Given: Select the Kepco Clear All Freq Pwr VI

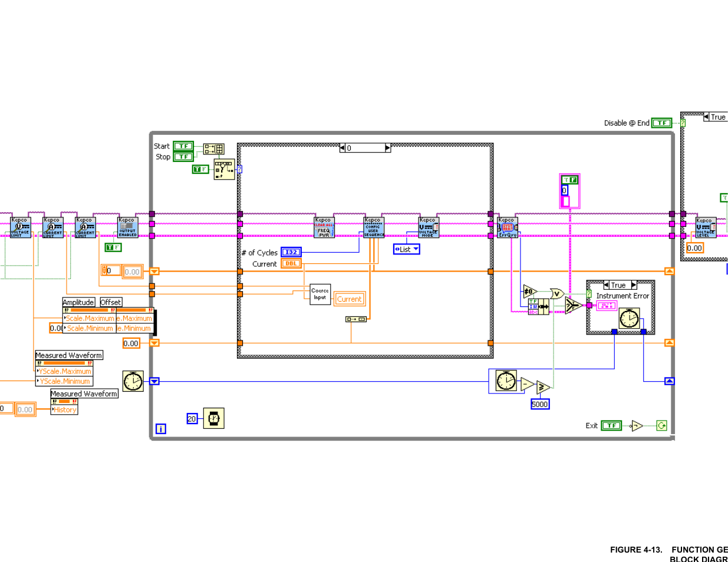Looking at the screenshot, I should pyautogui.click(x=324, y=227).
